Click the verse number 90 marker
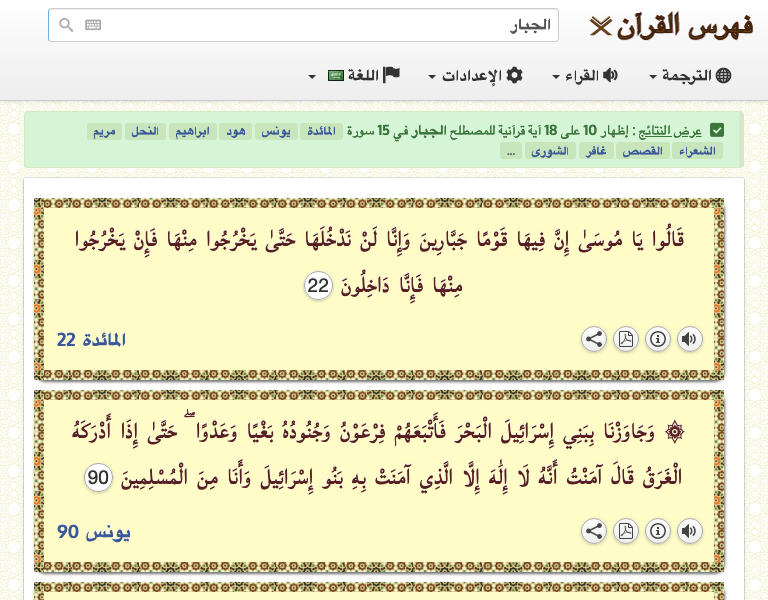Viewport: 768px width, 600px height. (98, 478)
